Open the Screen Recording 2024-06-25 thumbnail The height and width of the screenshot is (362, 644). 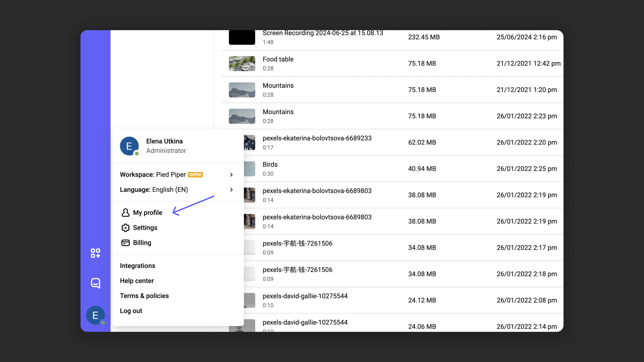[242, 37]
